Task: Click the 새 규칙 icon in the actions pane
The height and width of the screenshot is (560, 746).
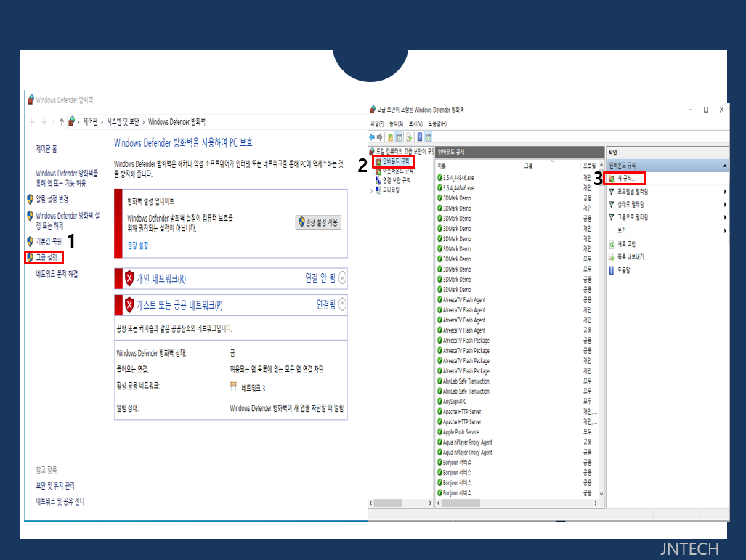Action: click(x=612, y=179)
